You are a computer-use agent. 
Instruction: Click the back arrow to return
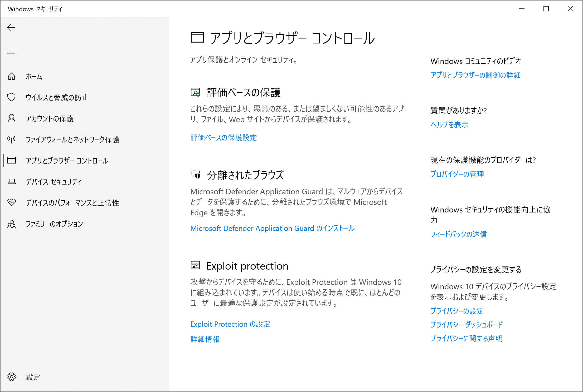click(11, 28)
